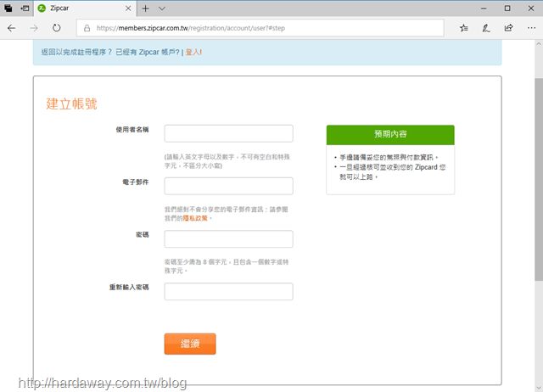
Task: Click the scrollbar up arrow
Action: coord(539,44)
